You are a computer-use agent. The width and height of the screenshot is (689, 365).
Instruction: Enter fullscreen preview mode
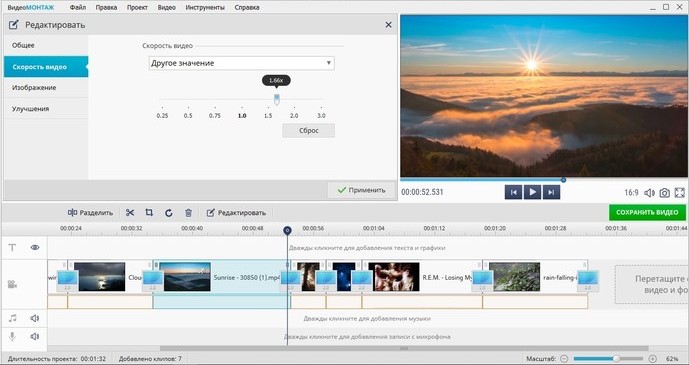coord(679,192)
